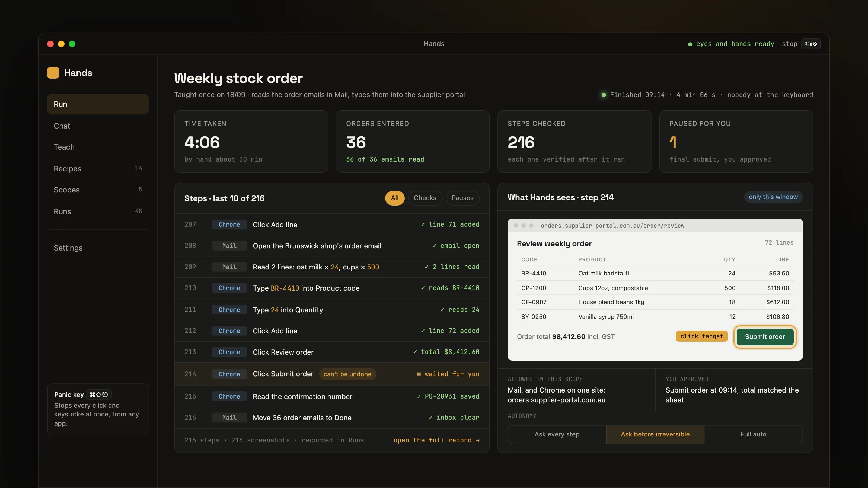Click the stop shortcut key badge
The width and height of the screenshot is (868, 488).
pyautogui.click(x=811, y=44)
